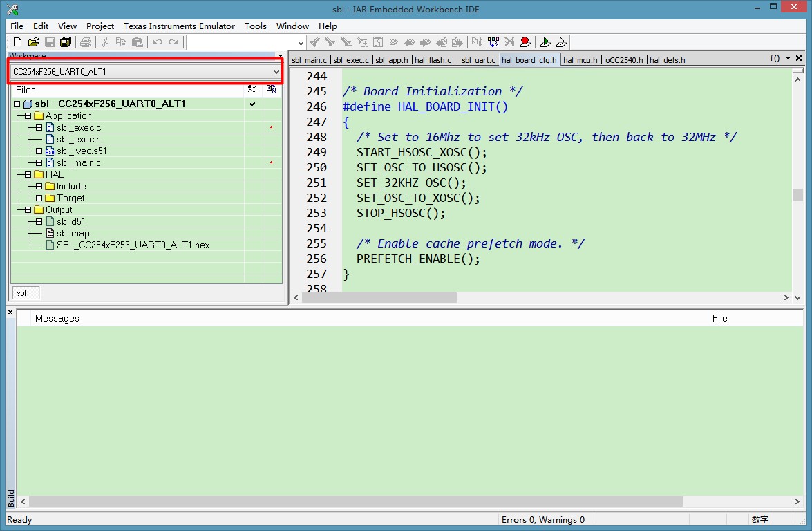Image resolution: width=812 pixels, height=531 pixels.
Task: Switch to the hal_defs.h editor tab
Action: pos(667,60)
